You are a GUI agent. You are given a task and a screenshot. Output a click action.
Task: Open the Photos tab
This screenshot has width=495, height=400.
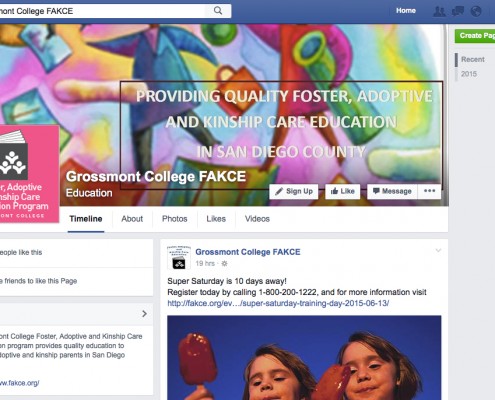175,219
